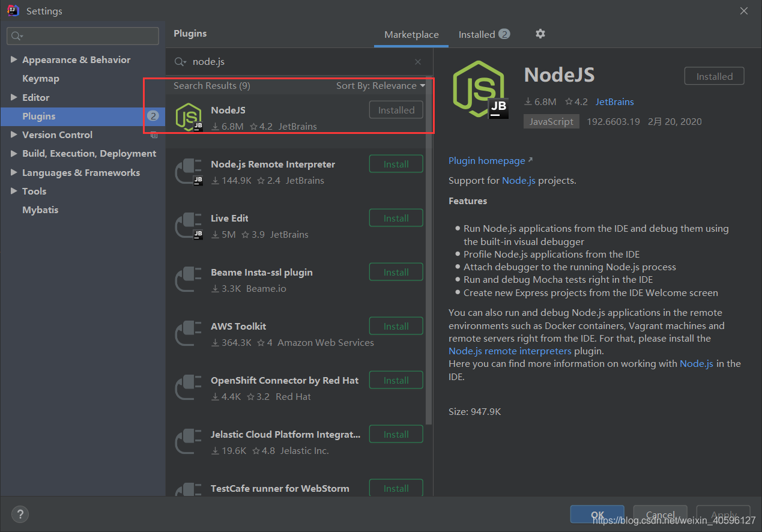Open the Plugin homepage link
Screen dimensions: 762x532
coord(490,161)
